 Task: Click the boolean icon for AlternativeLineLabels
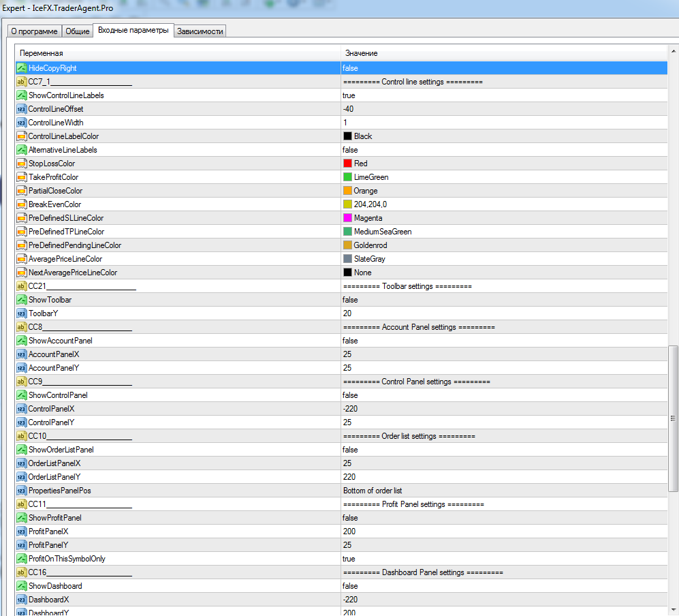pos(21,150)
